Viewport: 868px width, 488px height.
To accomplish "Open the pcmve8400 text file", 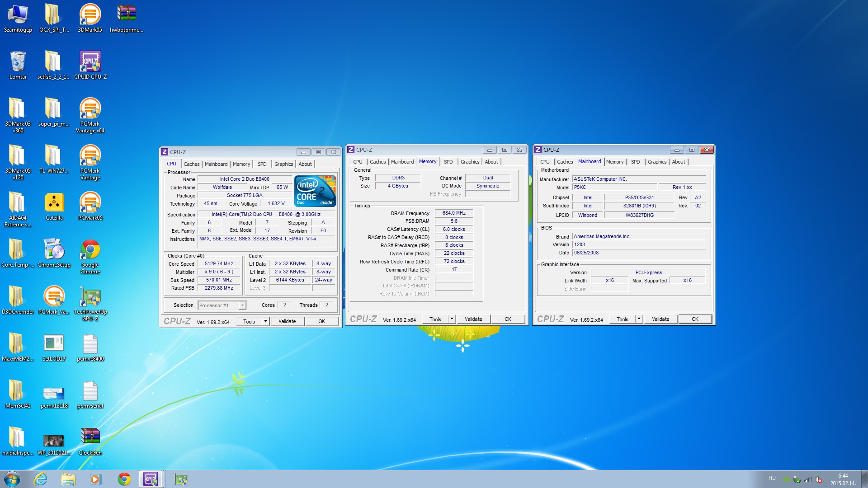I will [x=90, y=347].
